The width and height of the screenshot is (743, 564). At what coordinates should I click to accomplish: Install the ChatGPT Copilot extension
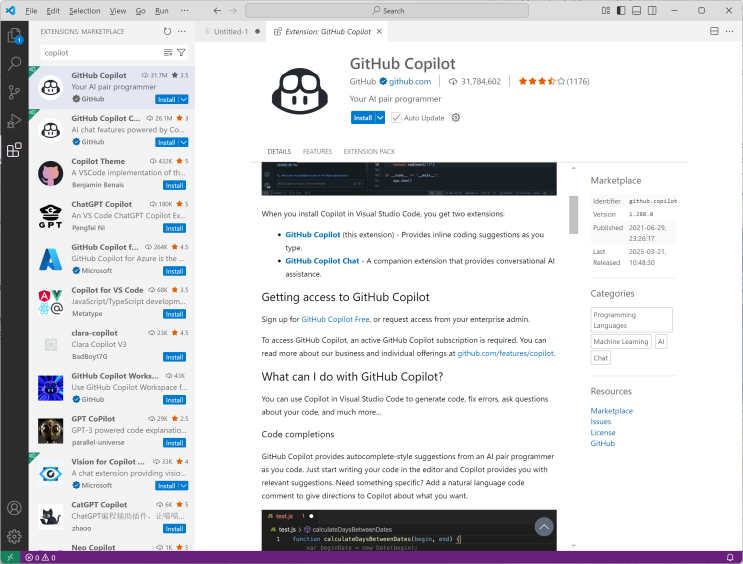(x=174, y=228)
